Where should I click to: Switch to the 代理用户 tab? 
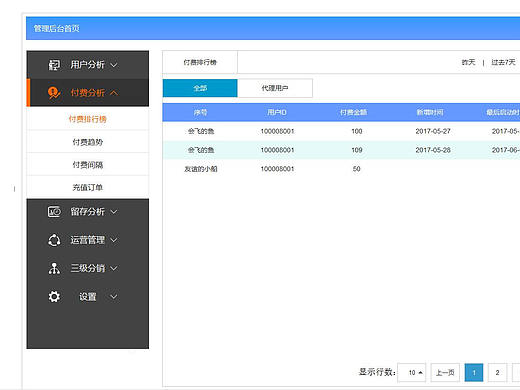(275, 88)
